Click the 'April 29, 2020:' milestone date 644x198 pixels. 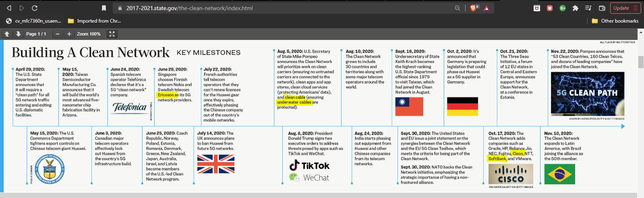30,69
